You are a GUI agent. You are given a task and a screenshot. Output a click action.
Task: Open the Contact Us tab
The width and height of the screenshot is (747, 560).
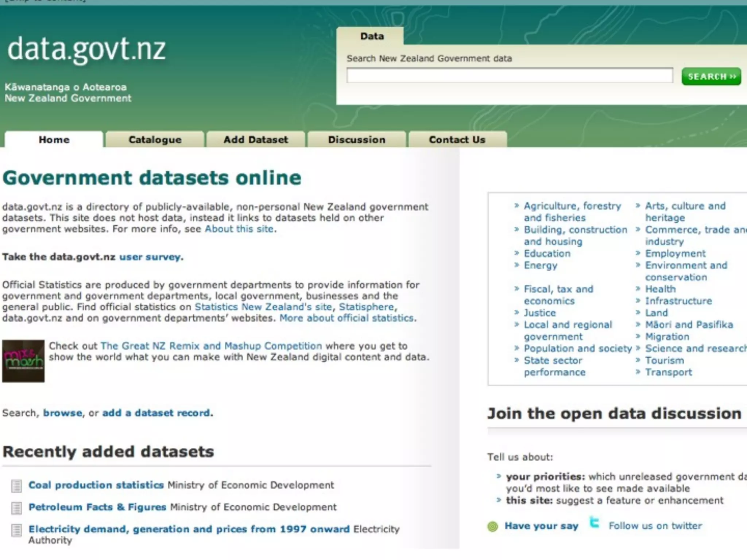tap(457, 140)
